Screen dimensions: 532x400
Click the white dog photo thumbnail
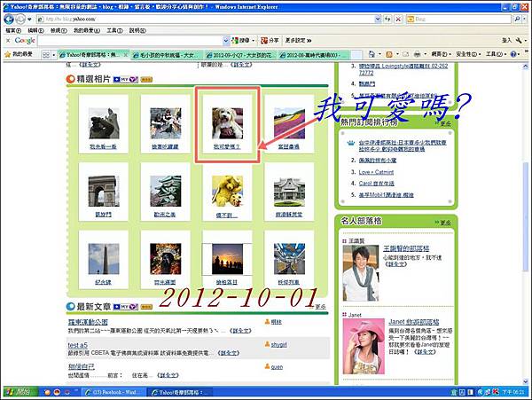(x=227, y=123)
